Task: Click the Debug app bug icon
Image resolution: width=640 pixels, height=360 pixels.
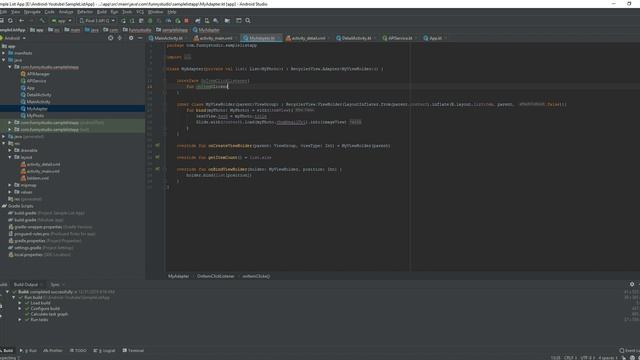Action: pyautogui.click(x=150, y=20)
